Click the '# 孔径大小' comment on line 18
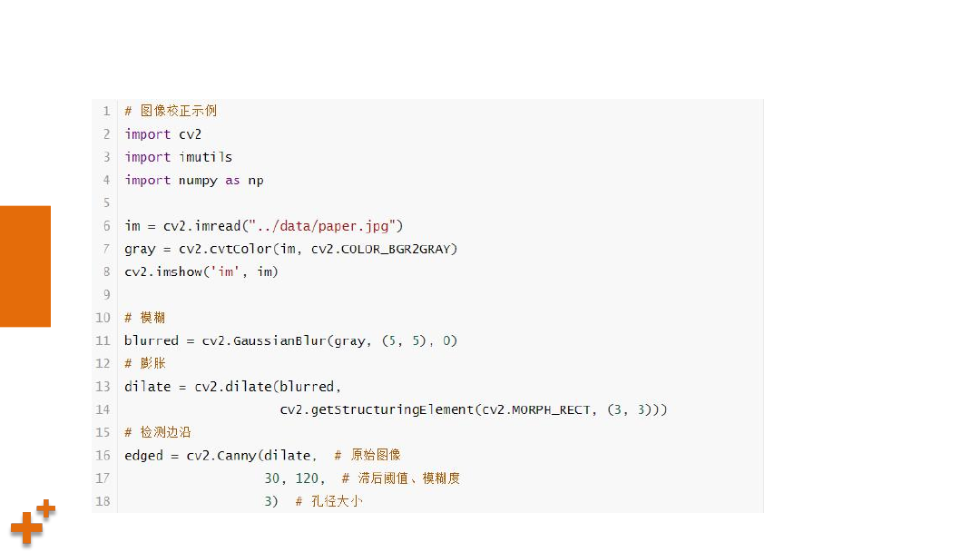Viewport: 980px width, 552px height. pos(328,501)
